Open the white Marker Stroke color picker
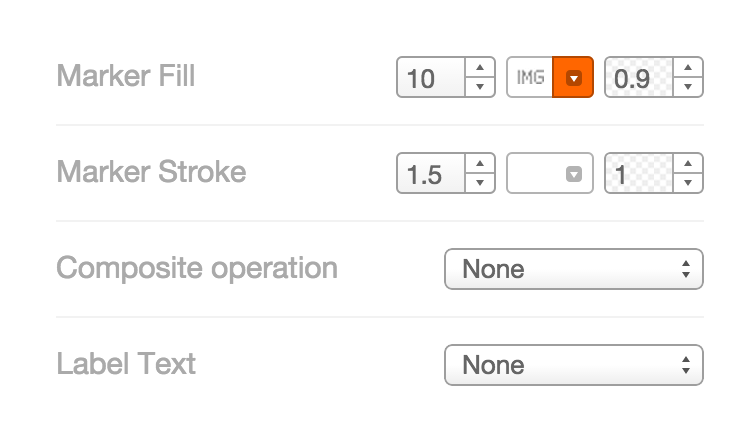 coord(550,173)
